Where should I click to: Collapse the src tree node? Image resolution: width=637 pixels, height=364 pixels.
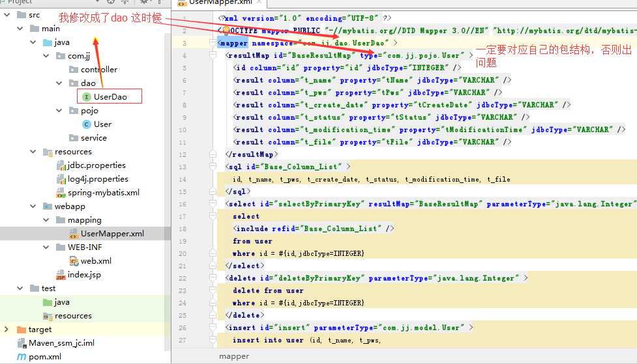[x=7, y=15]
